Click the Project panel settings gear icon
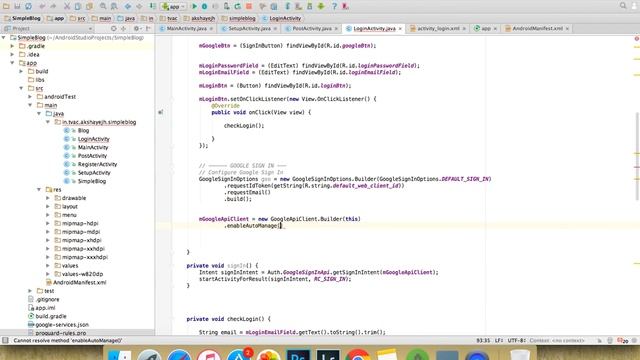 136,29
